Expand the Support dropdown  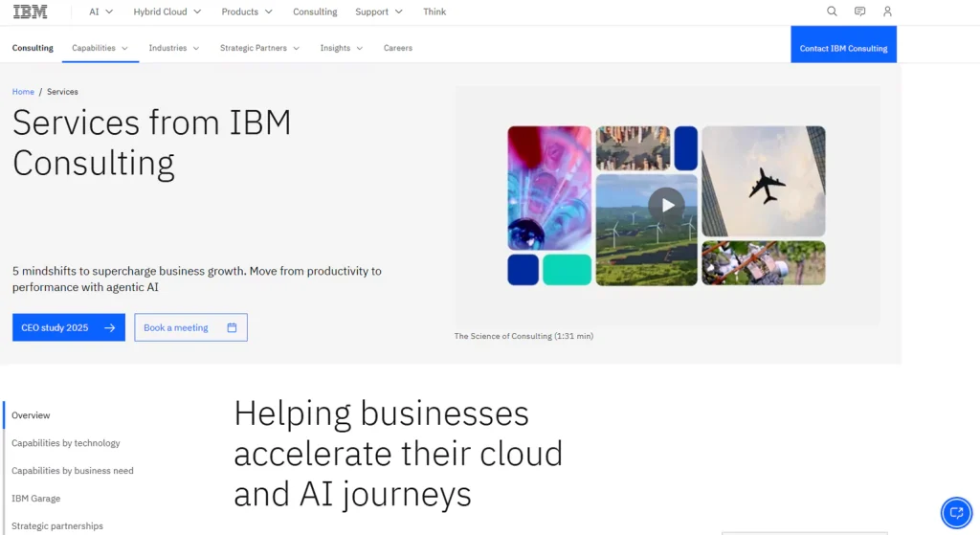[x=379, y=11]
